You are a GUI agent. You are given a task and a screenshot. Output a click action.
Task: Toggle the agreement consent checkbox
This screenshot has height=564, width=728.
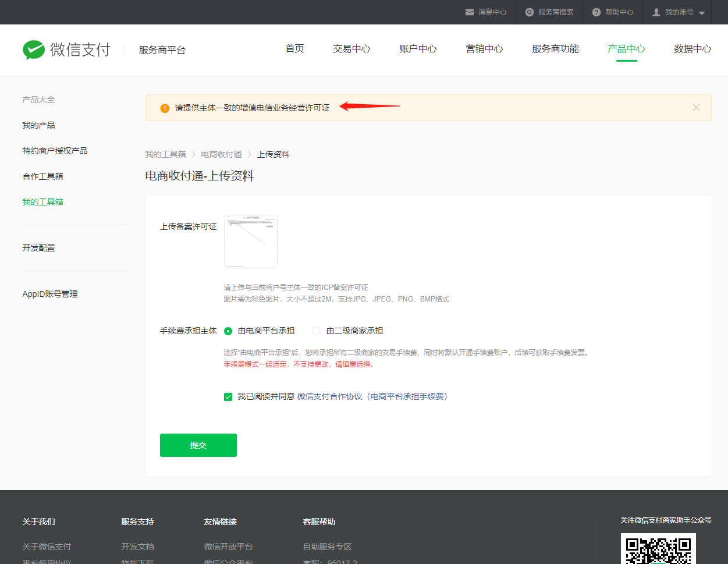[228, 397]
